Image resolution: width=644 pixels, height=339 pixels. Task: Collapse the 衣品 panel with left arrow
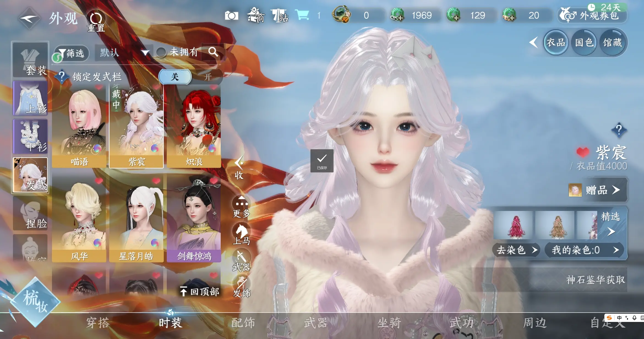pos(533,42)
